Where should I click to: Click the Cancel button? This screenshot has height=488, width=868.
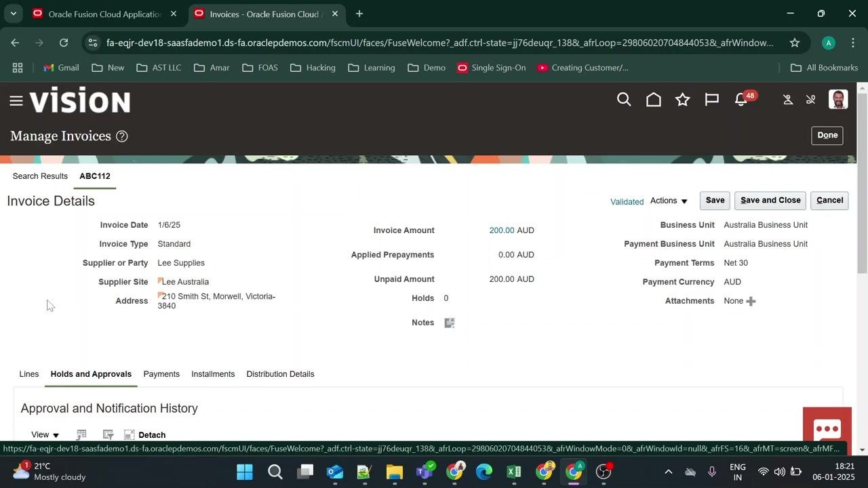pyautogui.click(x=829, y=201)
